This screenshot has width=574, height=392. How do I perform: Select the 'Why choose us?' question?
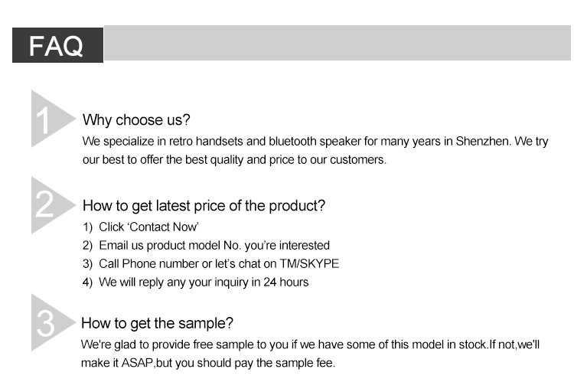(136, 119)
